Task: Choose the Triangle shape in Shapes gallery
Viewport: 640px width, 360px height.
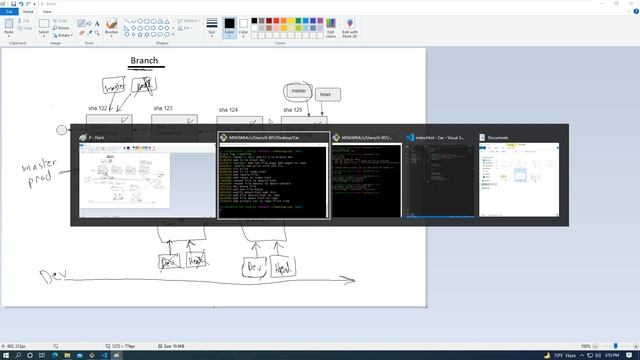Action: 167,21
